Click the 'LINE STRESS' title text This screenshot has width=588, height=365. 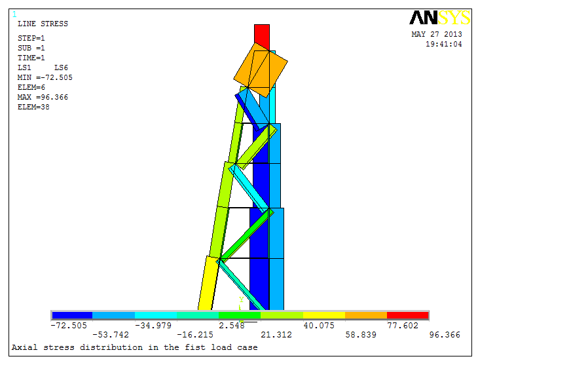43,24
